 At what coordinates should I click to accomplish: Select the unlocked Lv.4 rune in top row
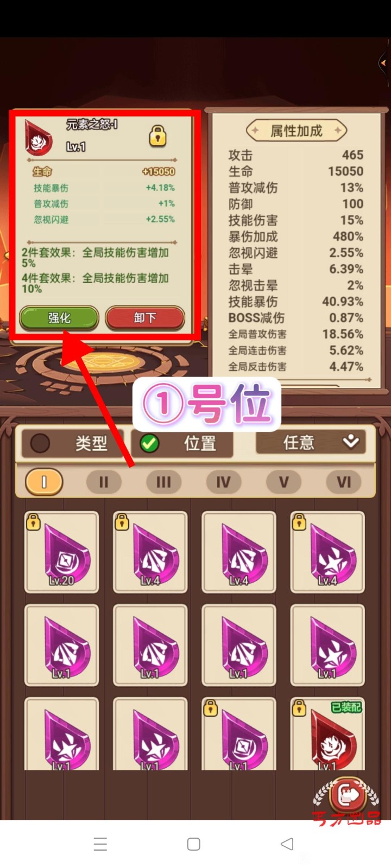pos(238,552)
